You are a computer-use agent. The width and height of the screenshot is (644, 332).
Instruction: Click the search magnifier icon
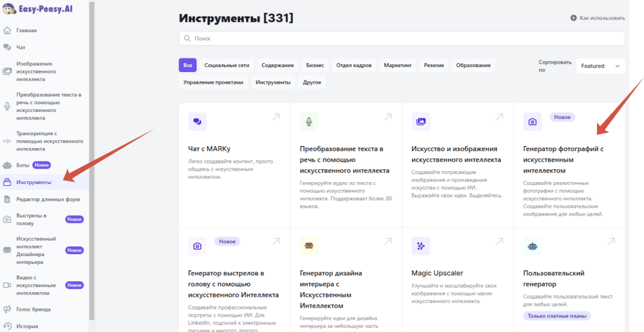[187, 38]
